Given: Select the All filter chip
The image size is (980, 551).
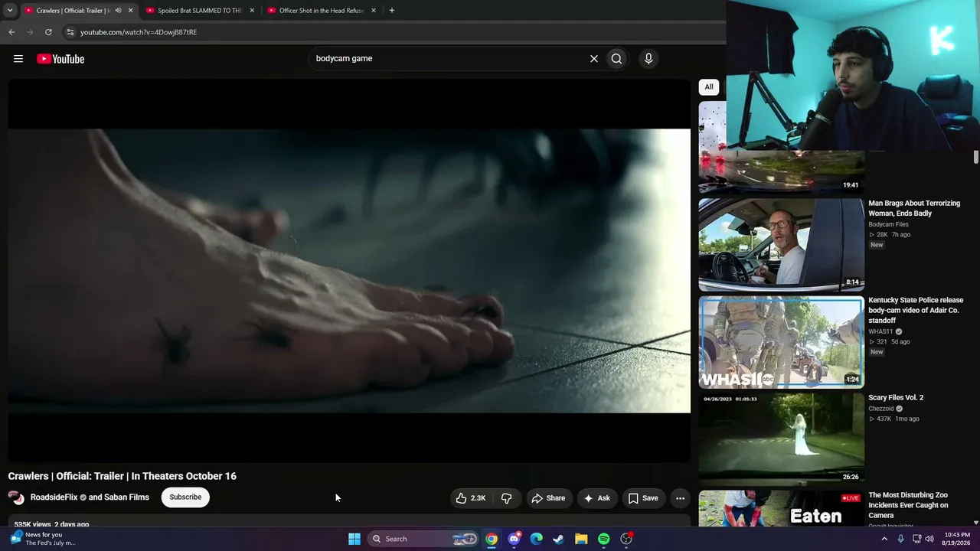Looking at the screenshot, I should [x=709, y=86].
